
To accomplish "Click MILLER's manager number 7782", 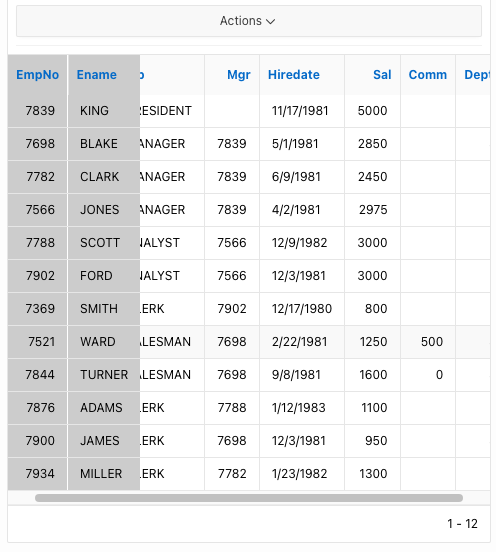I will point(232,473).
